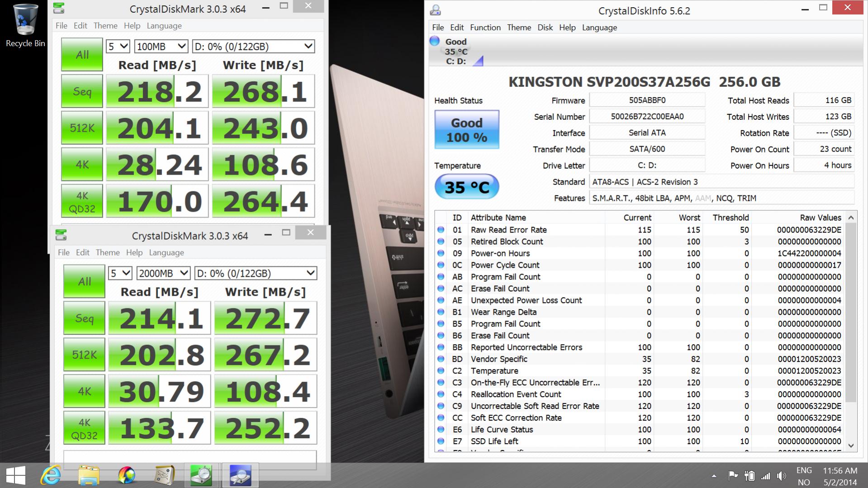Viewport: 868px width, 488px height.
Task: Click status dot for SSD Life Left
Action: click(441, 441)
